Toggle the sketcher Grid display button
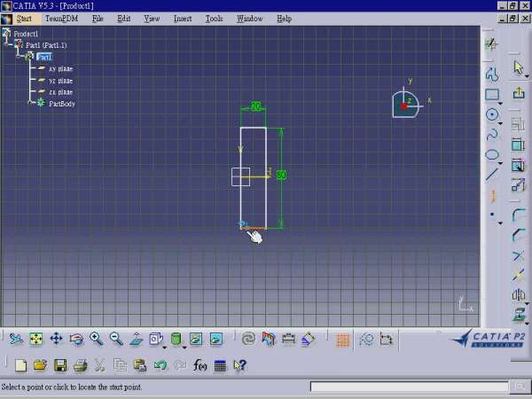 pos(343,339)
